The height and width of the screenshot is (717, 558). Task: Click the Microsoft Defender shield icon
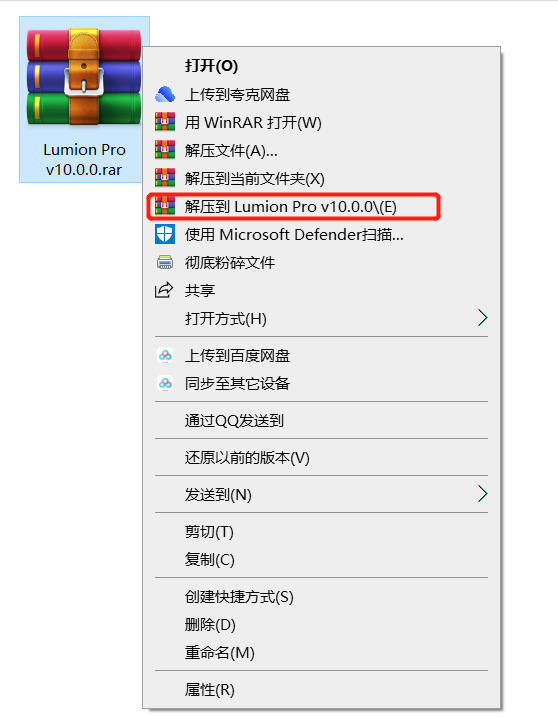coord(165,234)
